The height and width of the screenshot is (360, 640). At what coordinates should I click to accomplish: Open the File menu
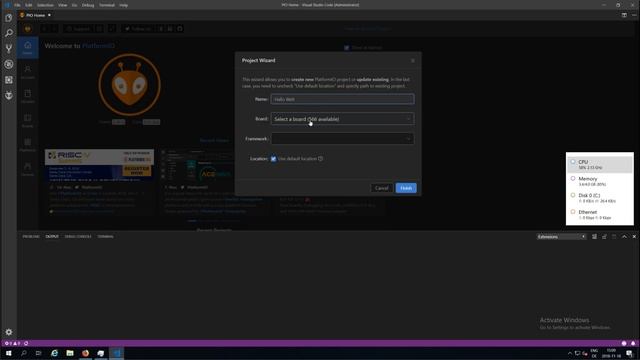click(17, 5)
